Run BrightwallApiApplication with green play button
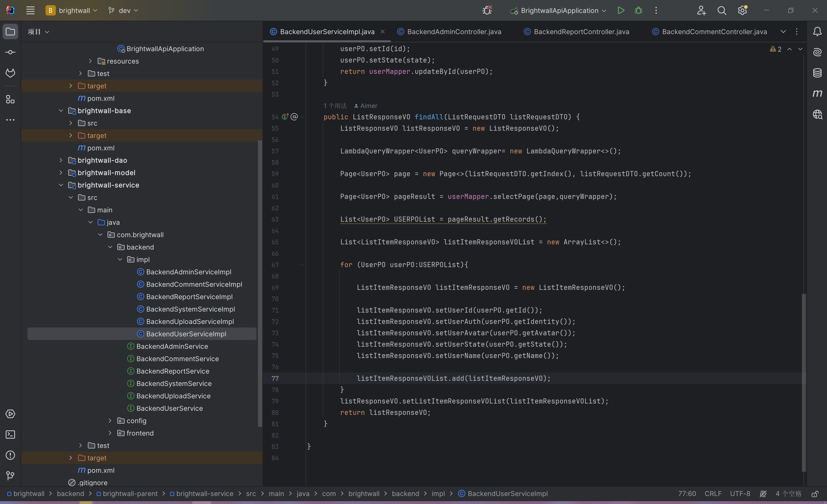 [621, 10]
